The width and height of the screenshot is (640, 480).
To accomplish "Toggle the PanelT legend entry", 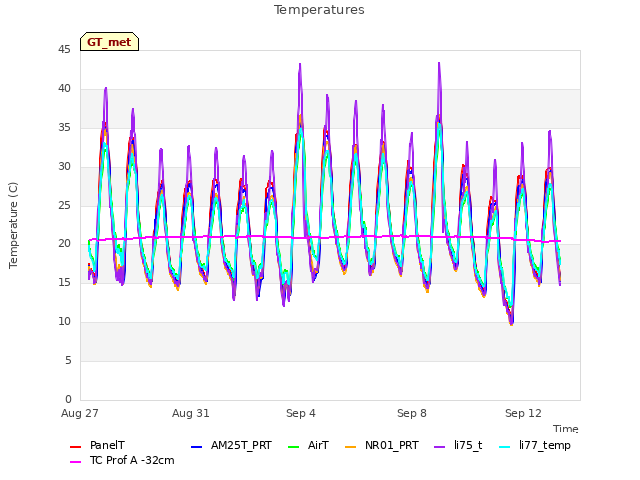I will click(98, 445).
